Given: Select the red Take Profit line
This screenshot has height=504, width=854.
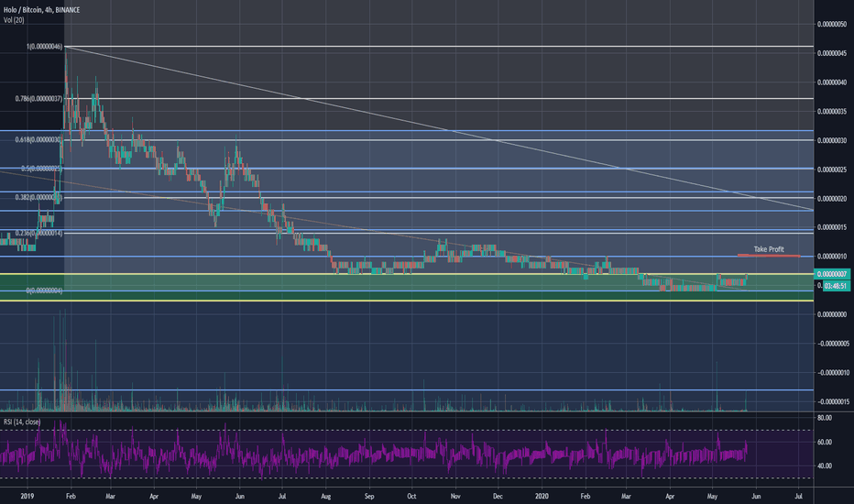Looking at the screenshot, I should coord(769,256).
